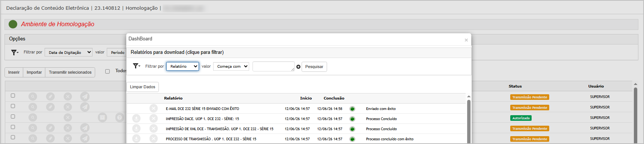Click 'Processo Concluído' in IMPRESSÃO DACE row

pyautogui.click(x=381, y=119)
